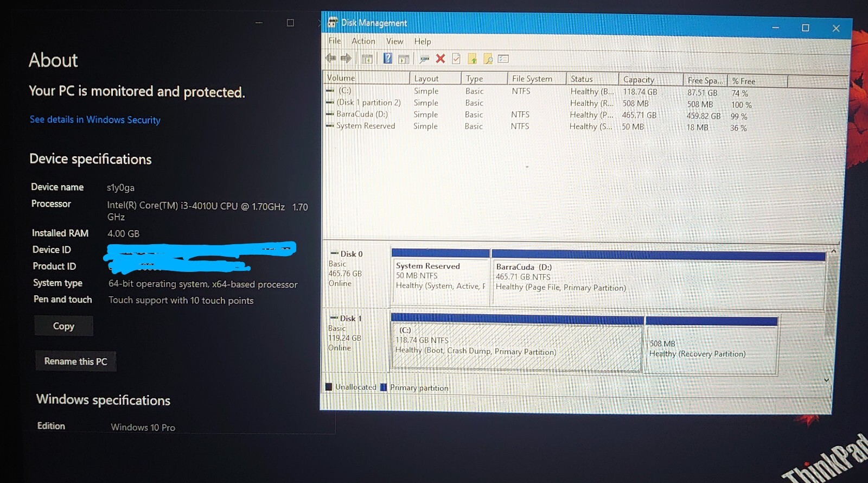Select the 508 MB Recovery Partition block
The image size is (868, 483).
pos(712,346)
